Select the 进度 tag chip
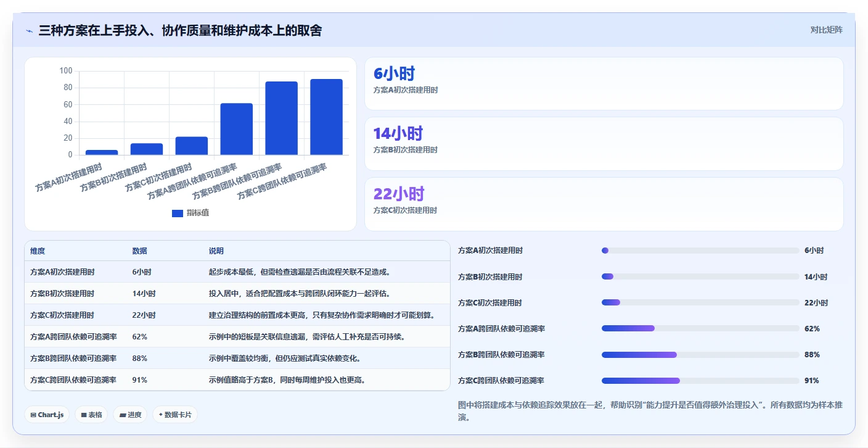The height and width of the screenshot is (448, 868). [131, 415]
